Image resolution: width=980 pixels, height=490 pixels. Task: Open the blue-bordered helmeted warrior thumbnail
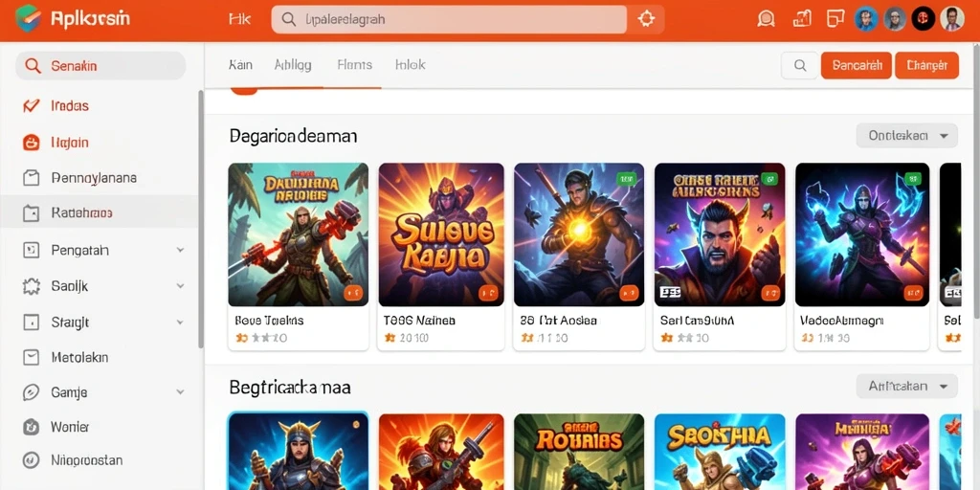(299, 452)
